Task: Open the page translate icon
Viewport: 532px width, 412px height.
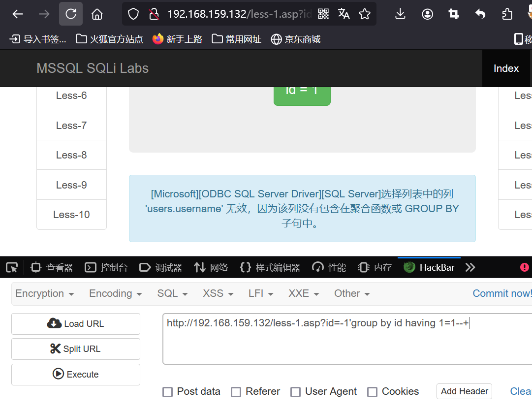Action: [x=344, y=14]
